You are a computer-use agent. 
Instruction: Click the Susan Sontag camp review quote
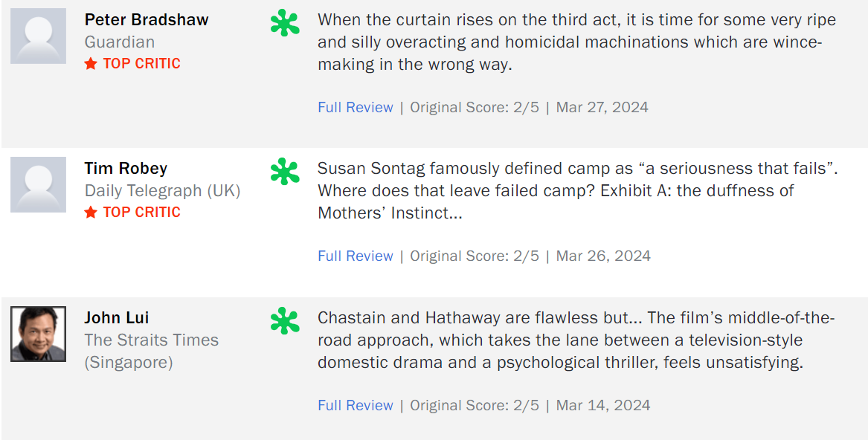(578, 190)
